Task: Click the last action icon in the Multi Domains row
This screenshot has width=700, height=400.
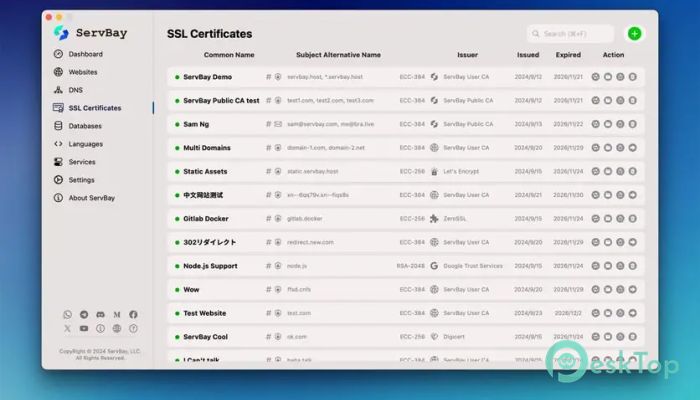Action: click(633, 148)
